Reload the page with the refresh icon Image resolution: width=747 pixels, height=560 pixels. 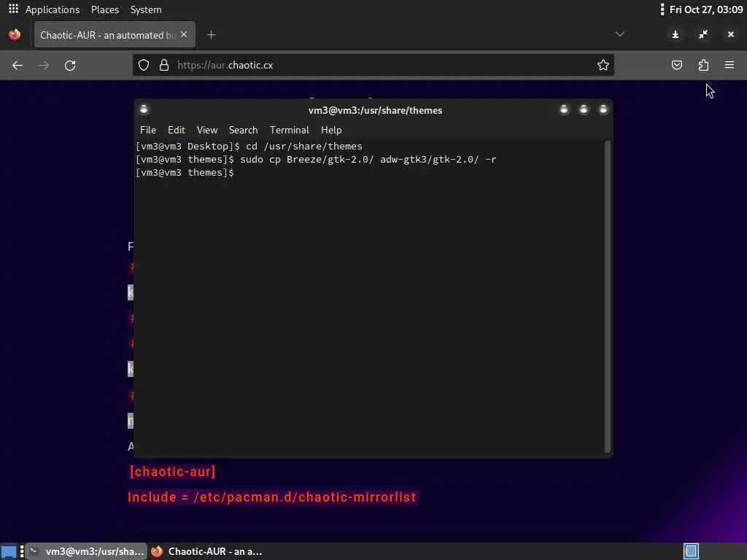point(70,65)
